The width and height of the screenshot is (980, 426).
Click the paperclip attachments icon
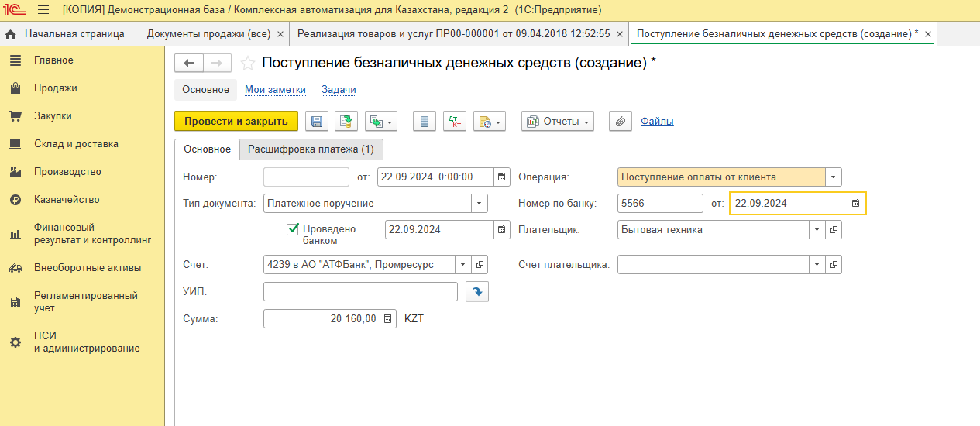(620, 122)
